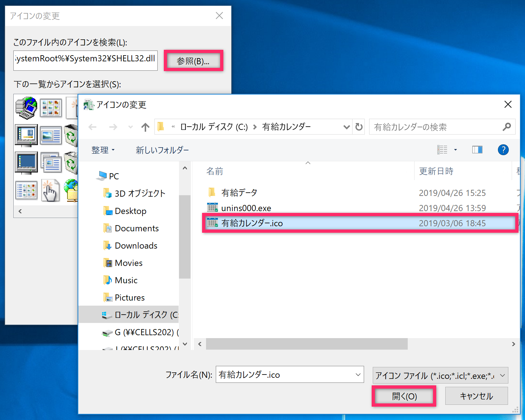Select 有給カレンダー.ico in the file list
The height and width of the screenshot is (420, 525).
pos(252,223)
